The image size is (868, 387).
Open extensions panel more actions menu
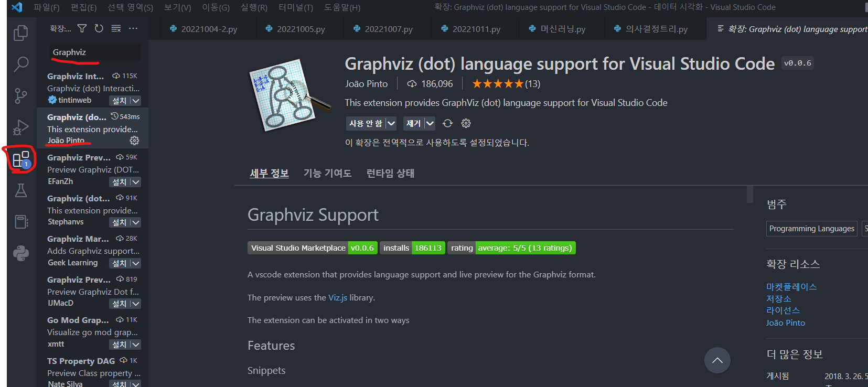(x=133, y=28)
